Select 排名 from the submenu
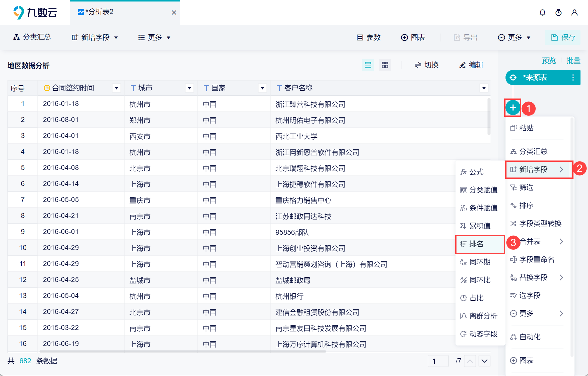The image size is (588, 376). coord(476,244)
